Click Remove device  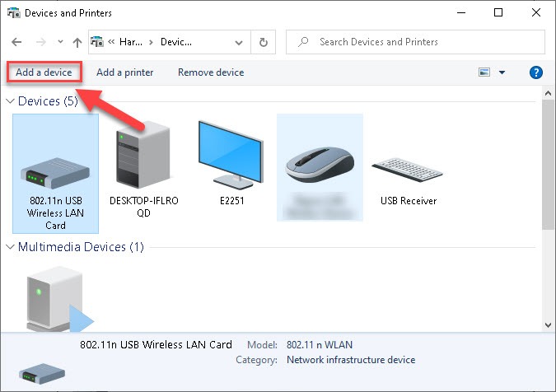(211, 72)
